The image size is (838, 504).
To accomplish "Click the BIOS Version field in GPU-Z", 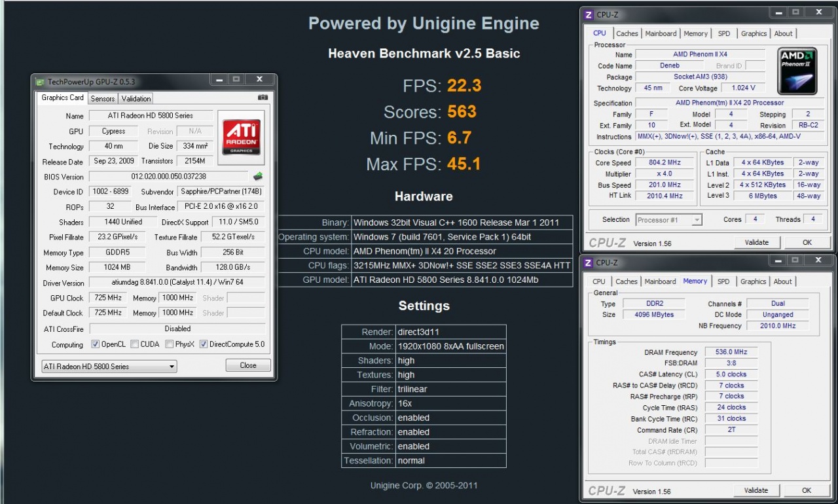I will click(169, 176).
